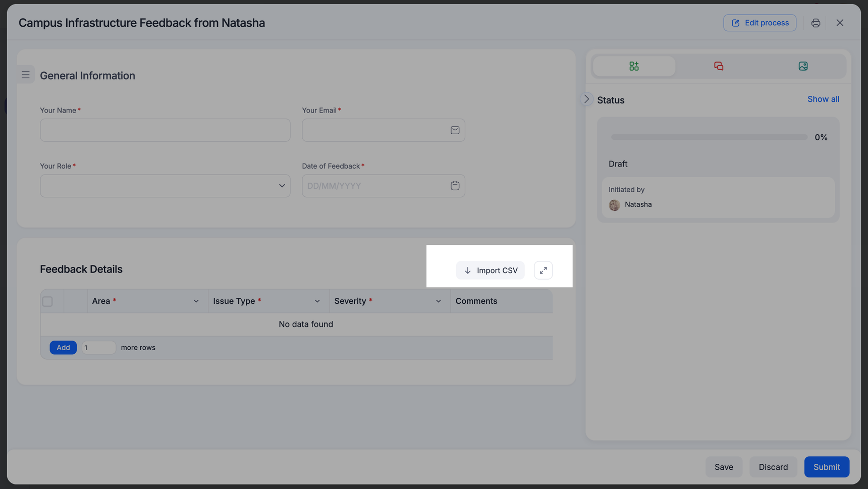868x489 pixels.
Task: Open the Issue Type column dropdown arrow
Action: (317, 301)
